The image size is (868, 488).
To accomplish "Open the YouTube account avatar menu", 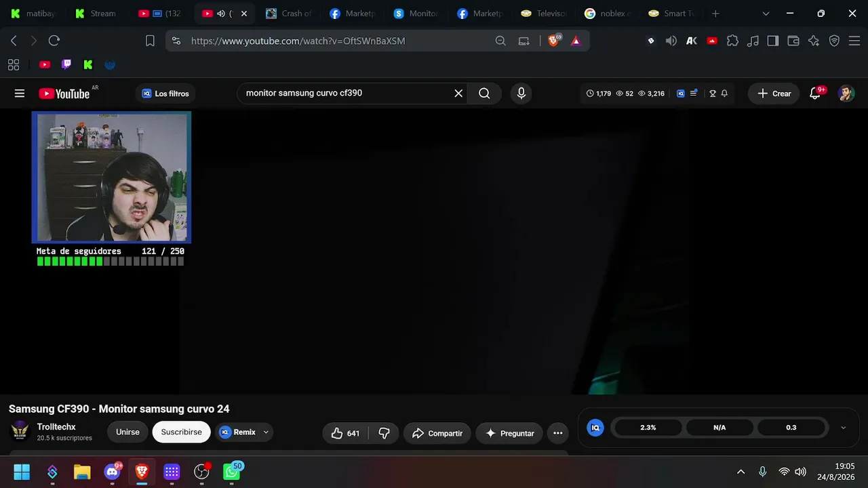I will coord(846,94).
